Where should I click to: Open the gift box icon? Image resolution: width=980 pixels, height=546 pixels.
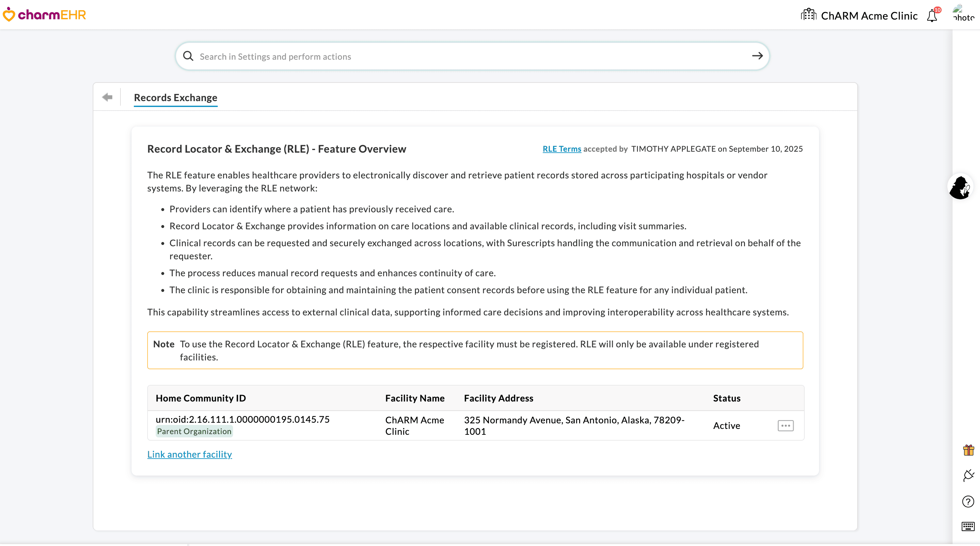coord(968,450)
